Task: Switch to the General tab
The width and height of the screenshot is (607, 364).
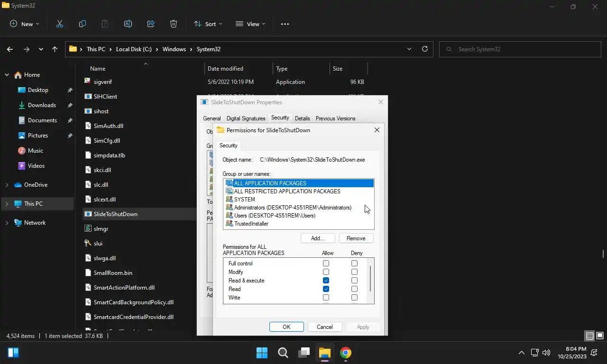Action: [212, 118]
